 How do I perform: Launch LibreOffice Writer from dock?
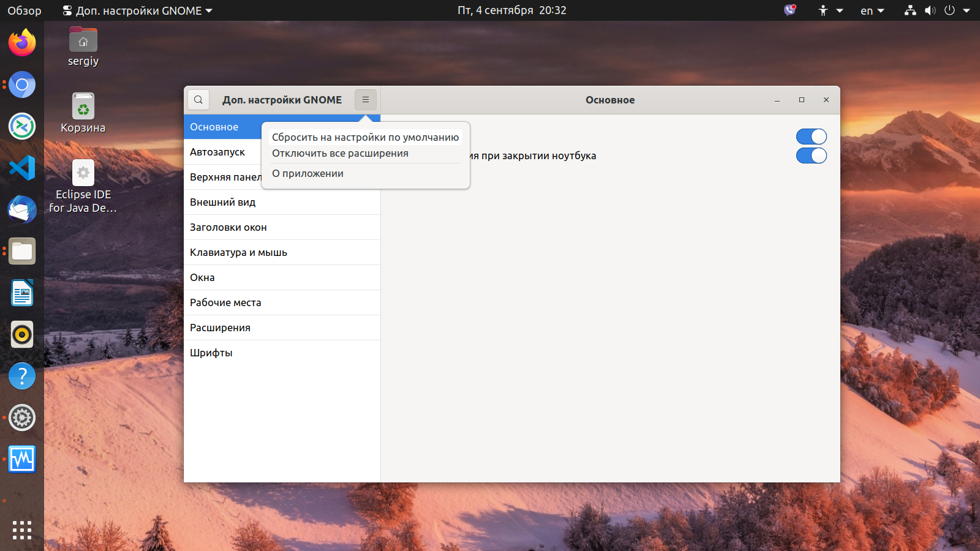22,293
